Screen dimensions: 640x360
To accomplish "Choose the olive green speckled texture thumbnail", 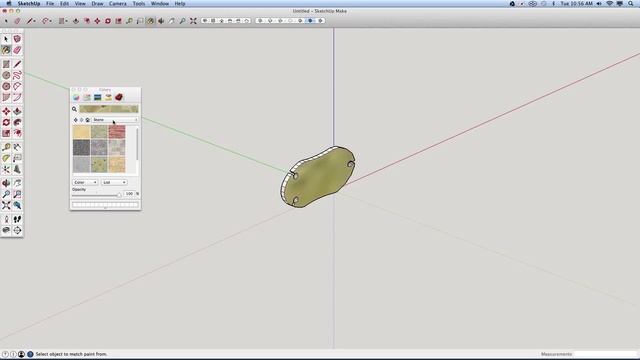I will pyautogui.click(x=99, y=164).
